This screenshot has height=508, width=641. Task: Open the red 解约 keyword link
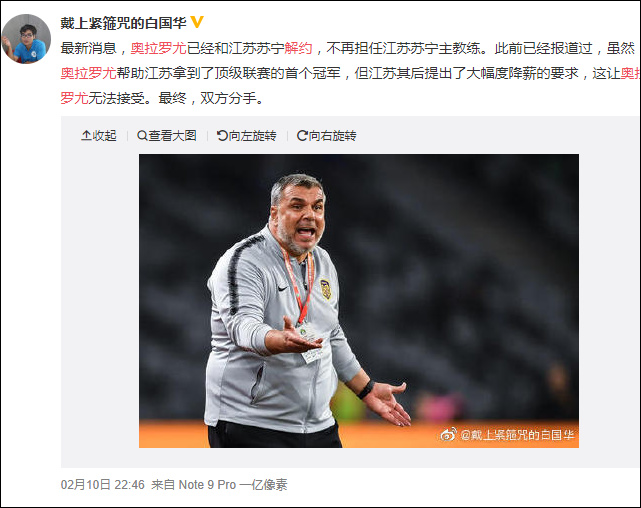tap(298, 49)
